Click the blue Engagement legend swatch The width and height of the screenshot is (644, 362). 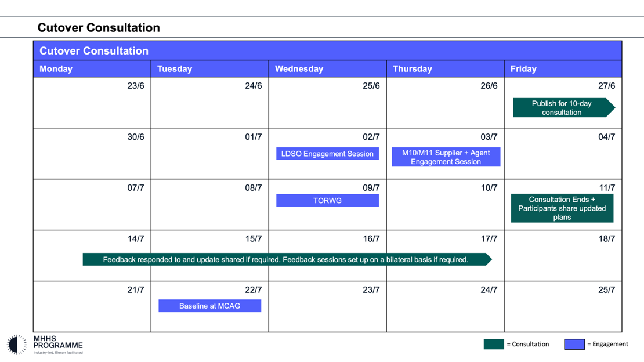(574, 344)
